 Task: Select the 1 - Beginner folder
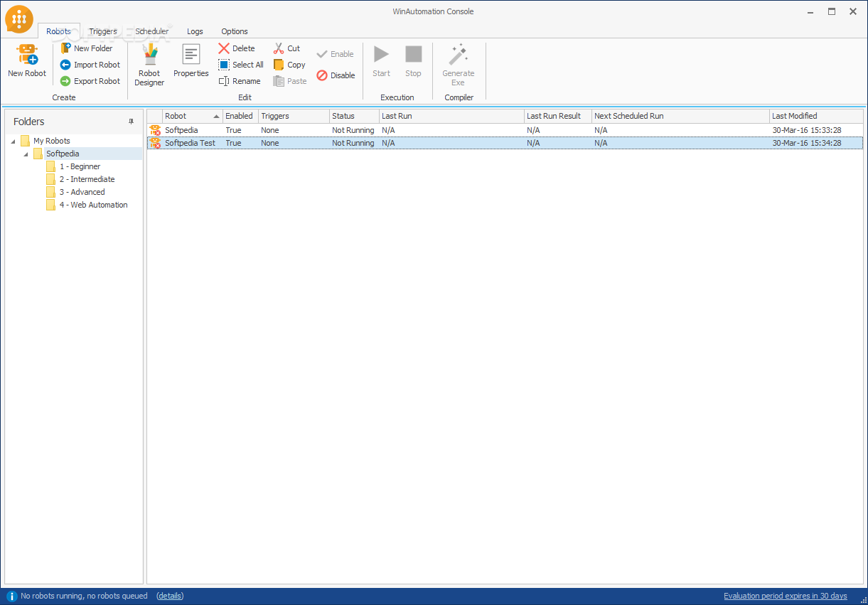80,166
